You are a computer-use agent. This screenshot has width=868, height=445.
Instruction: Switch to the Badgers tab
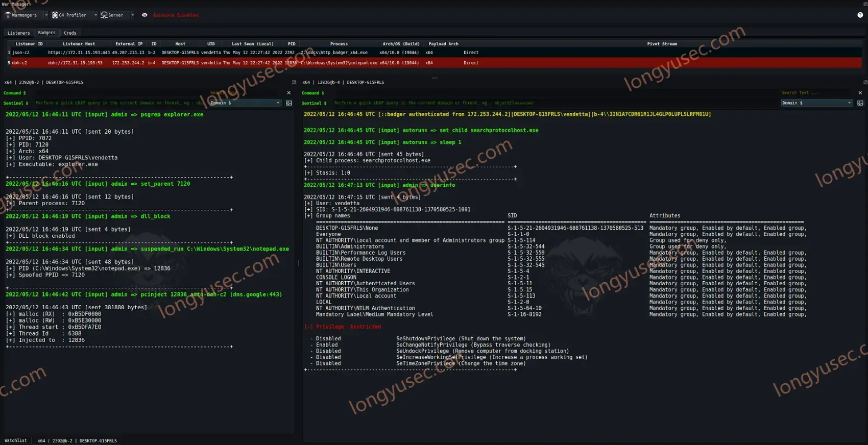coord(46,33)
